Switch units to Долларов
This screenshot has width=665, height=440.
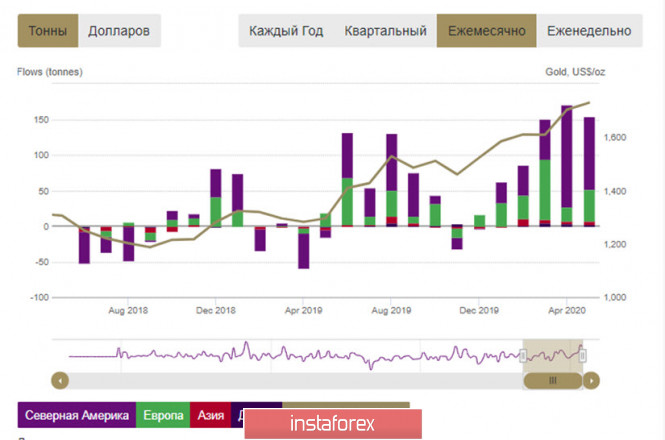point(119,31)
